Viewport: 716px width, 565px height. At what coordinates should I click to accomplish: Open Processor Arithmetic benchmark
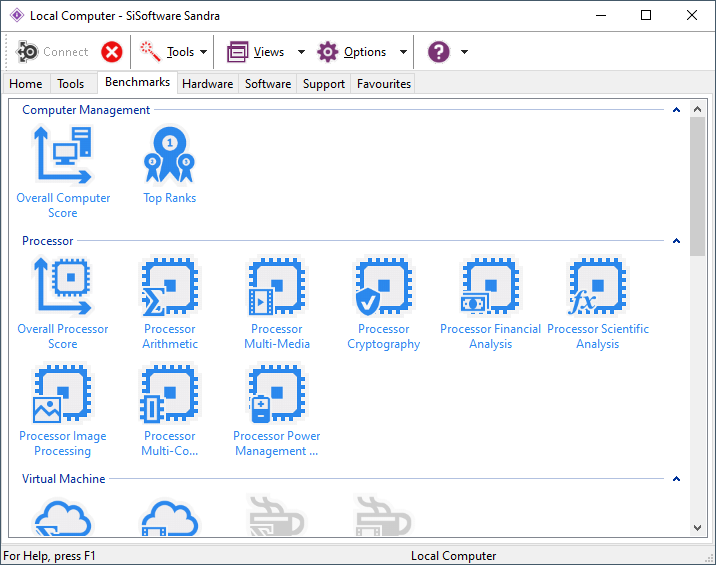(169, 303)
